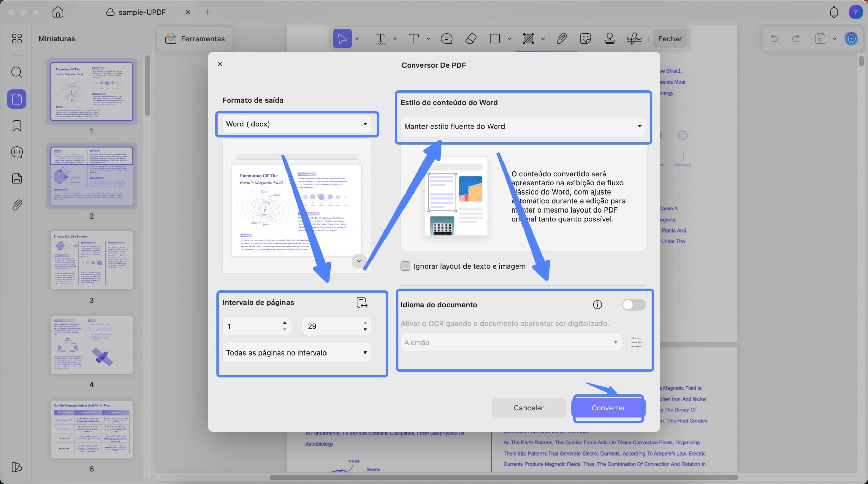The height and width of the screenshot is (484, 868).
Task: Open the UPDF AI assistant icon
Action: (x=851, y=38)
